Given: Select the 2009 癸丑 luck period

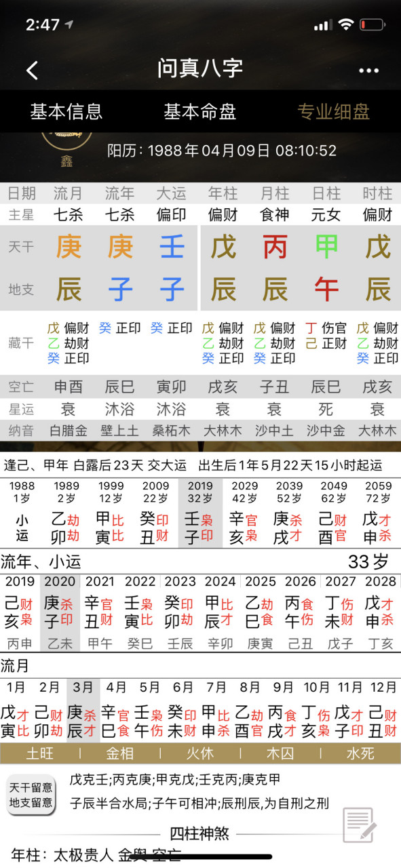Looking at the screenshot, I should pyautogui.click(x=155, y=514).
